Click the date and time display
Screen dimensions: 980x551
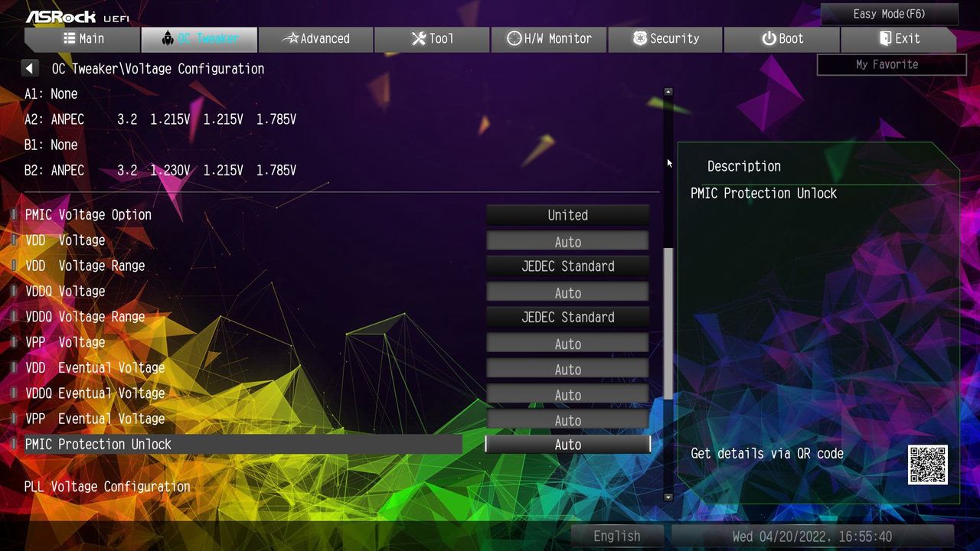tap(812, 536)
